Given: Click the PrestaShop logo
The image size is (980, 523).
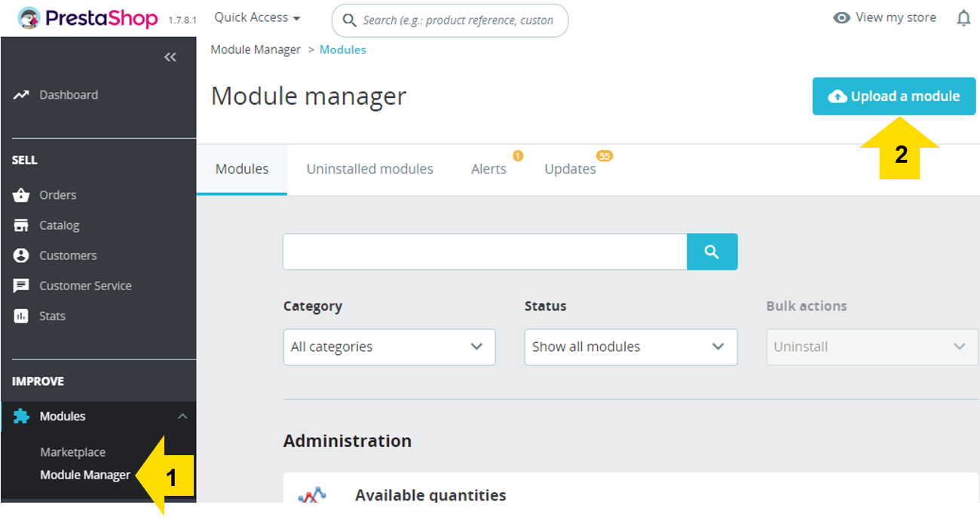Looking at the screenshot, I should point(87,18).
